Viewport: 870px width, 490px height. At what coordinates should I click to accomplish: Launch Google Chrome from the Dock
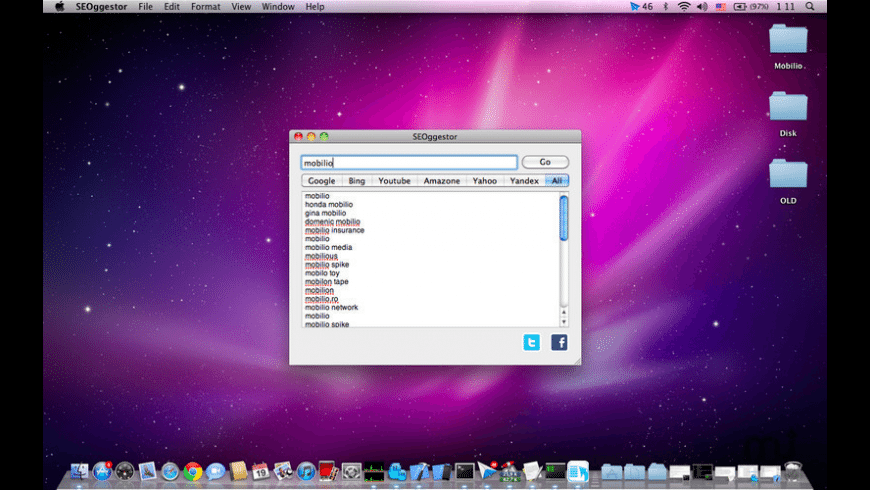tap(193, 472)
